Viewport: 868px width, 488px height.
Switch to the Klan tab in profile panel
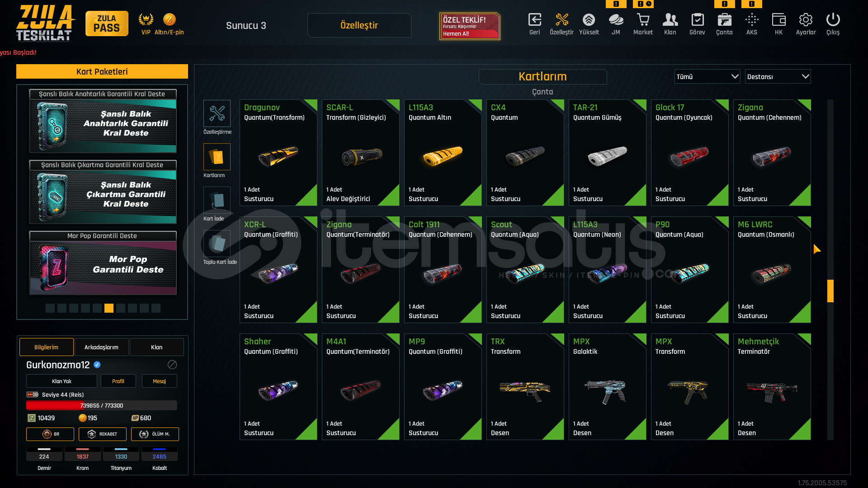pyautogui.click(x=156, y=347)
